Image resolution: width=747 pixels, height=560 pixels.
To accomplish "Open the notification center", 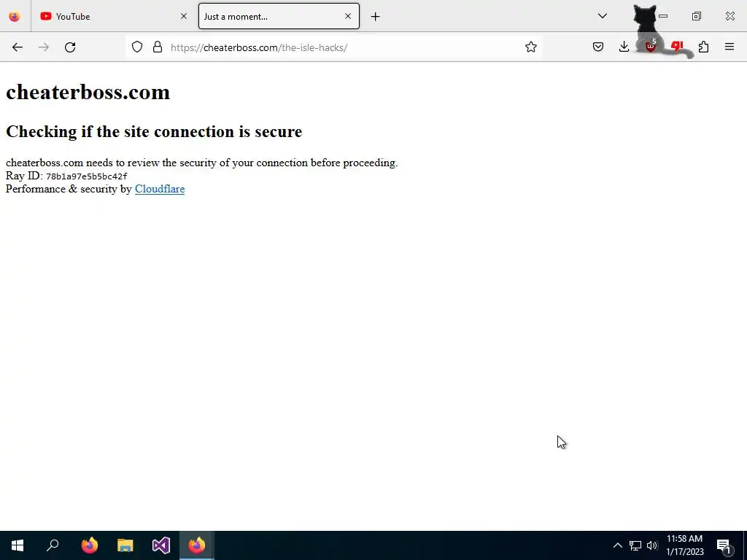I will pyautogui.click(x=724, y=545).
